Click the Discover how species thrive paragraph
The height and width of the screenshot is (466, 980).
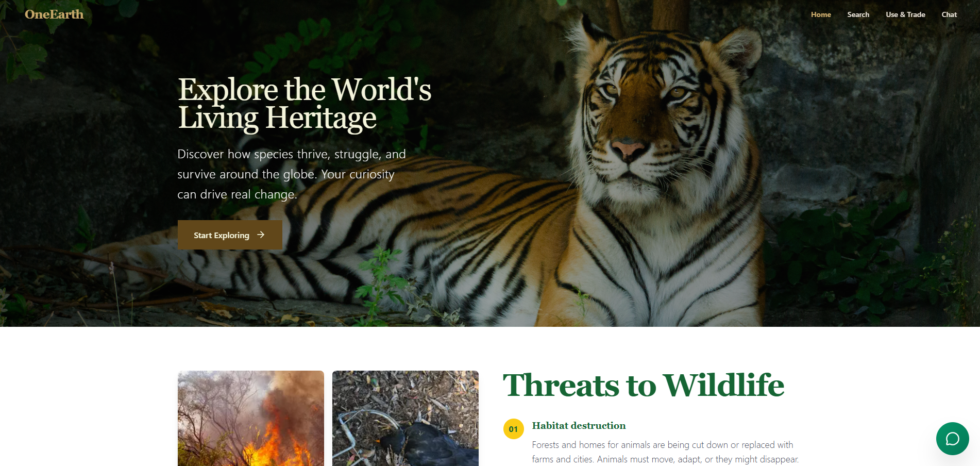tap(292, 174)
